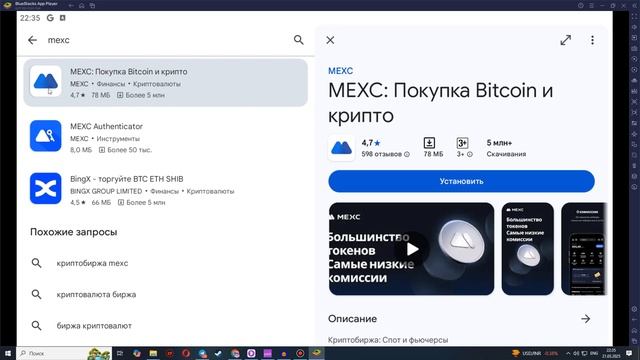Open BlueStacks help icon in title bar

pyautogui.click(x=580, y=5)
